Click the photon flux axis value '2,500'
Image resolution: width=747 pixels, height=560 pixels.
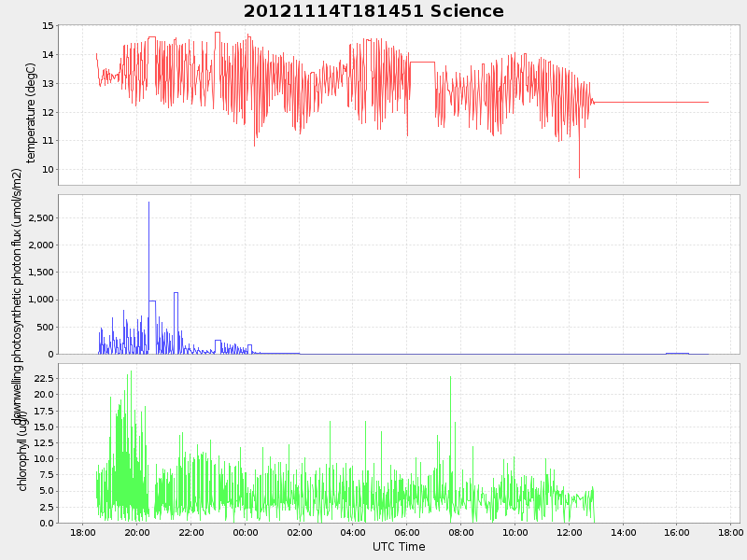click(x=41, y=217)
